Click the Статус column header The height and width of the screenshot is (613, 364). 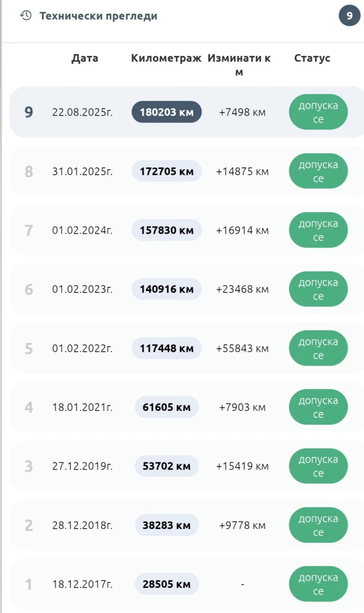tap(312, 58)
